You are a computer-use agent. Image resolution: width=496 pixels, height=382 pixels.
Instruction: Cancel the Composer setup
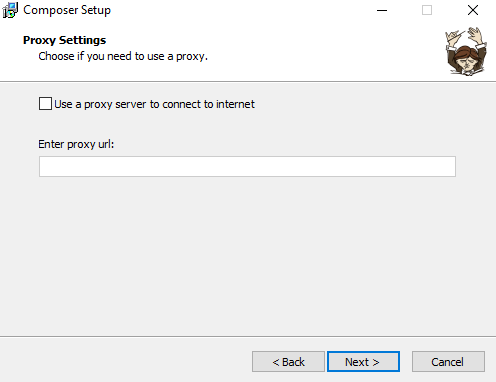(x=448, y=362)
